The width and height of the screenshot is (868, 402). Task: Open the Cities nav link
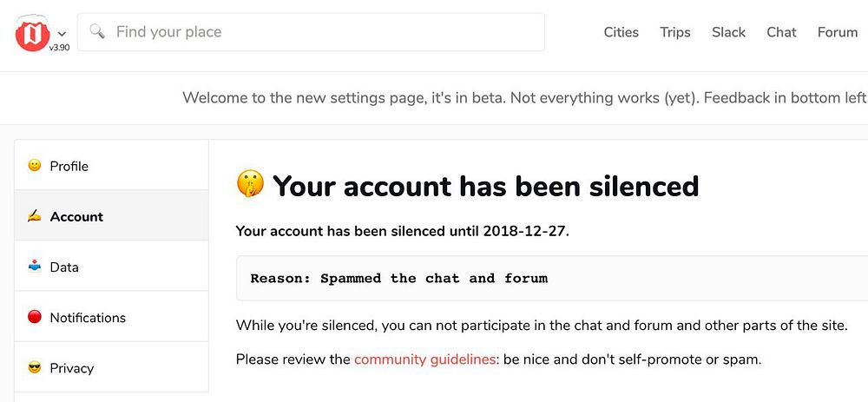[x=621, y=32]
